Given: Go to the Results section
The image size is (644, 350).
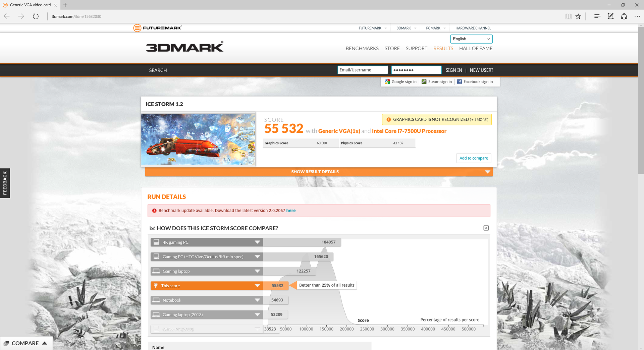Looking at the screenshot, I should 443,48.
